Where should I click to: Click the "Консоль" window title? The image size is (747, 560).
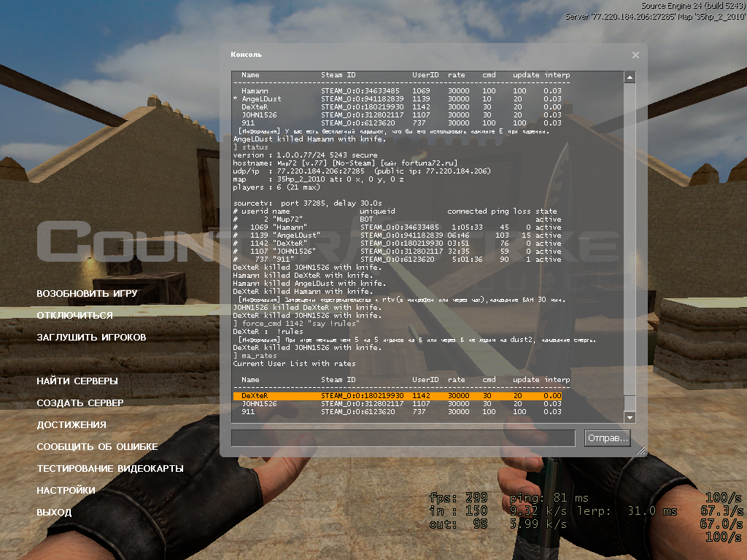[x=247, y=55]
